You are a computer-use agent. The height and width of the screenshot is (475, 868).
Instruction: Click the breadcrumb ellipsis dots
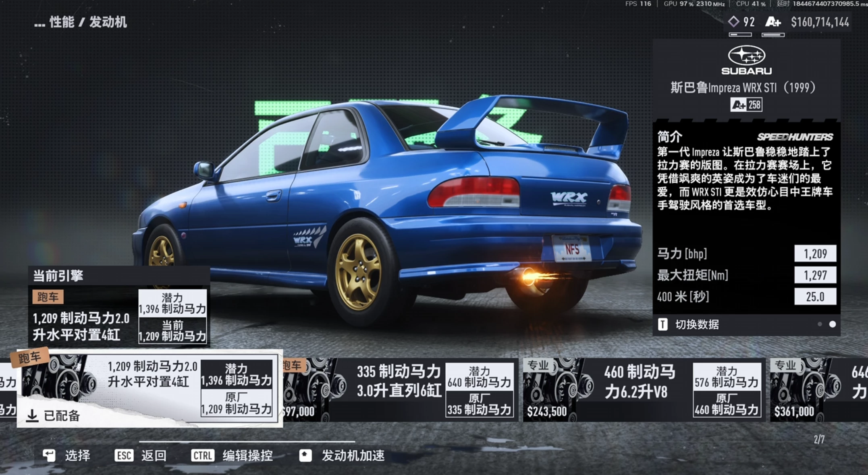[39, 25]
